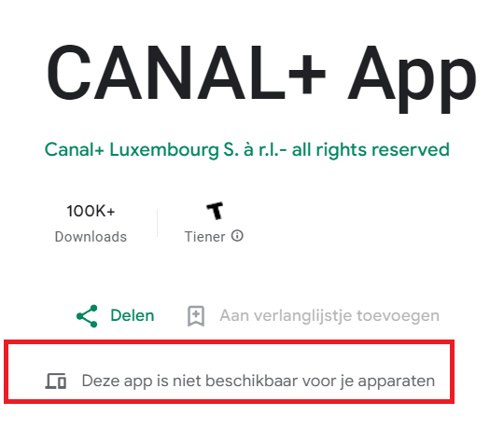Click the bookmark wishlist icon
The width and height of the screenshot is (504, 430).
click(196, 316)
